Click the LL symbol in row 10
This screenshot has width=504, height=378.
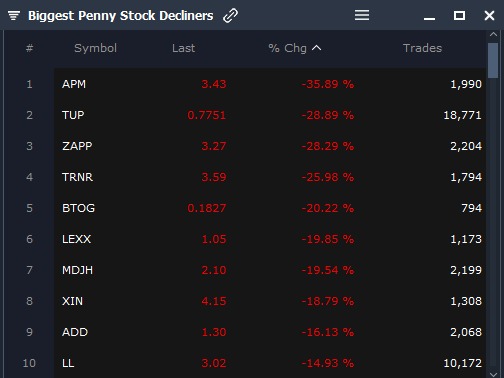point(68,363)
